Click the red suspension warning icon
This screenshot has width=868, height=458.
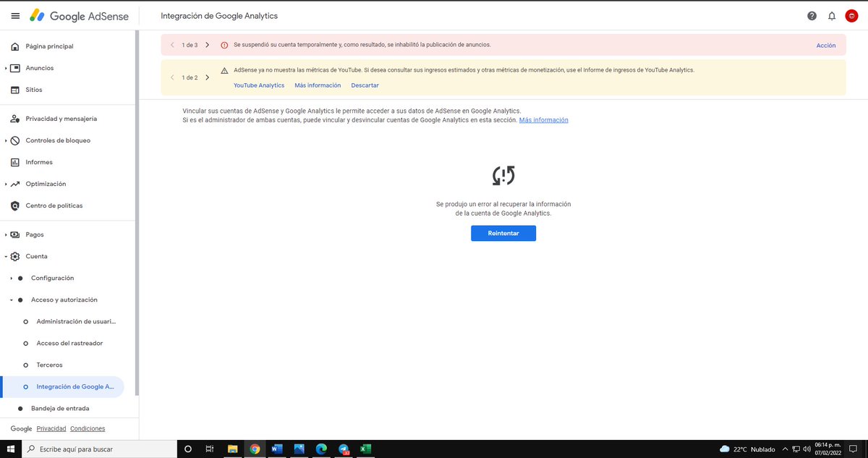[224, 45]
